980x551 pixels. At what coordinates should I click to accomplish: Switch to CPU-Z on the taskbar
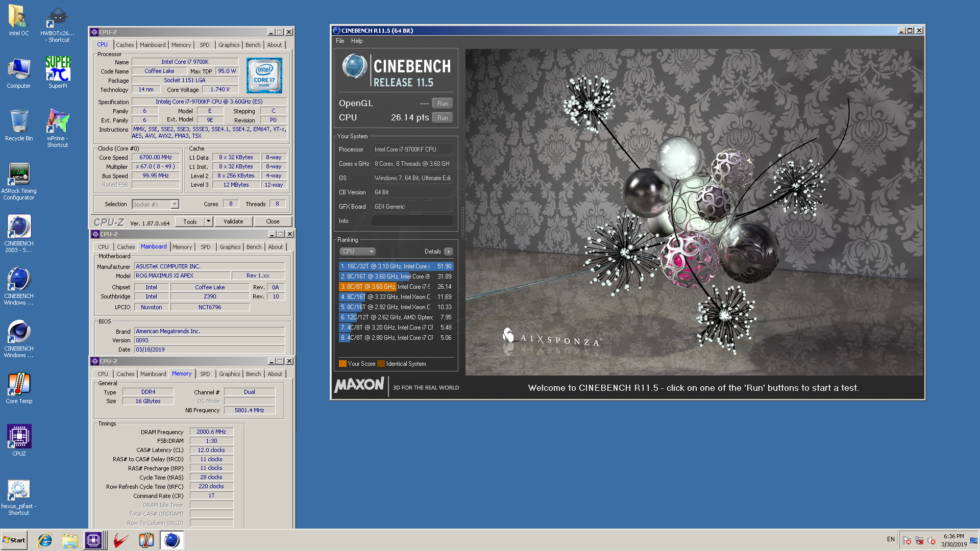point(94,540)
